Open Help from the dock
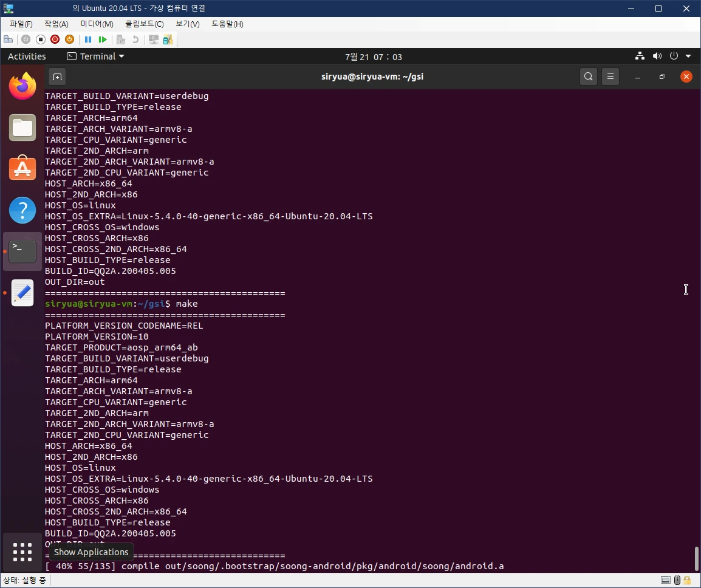The height and width of the screenshot is (588, 701). [x=22, y=210]
